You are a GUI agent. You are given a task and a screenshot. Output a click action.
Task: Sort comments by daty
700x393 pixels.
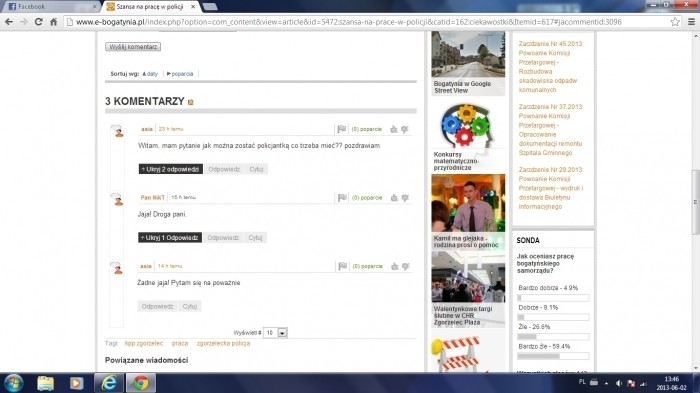(152, 74)
